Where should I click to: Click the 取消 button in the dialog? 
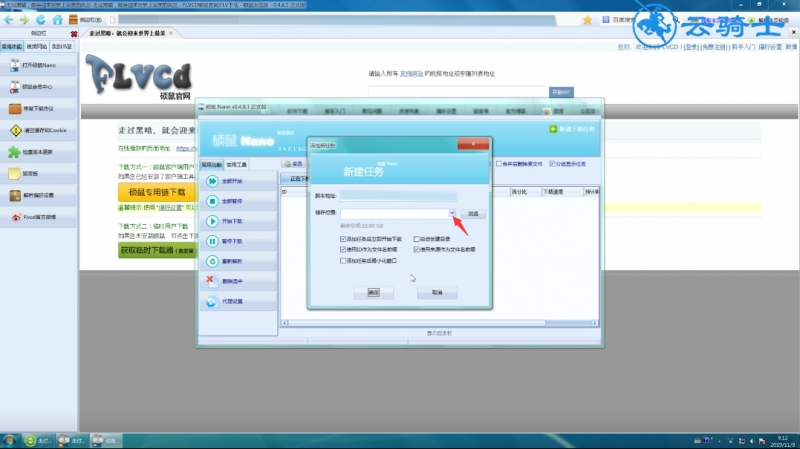(437, 292)
